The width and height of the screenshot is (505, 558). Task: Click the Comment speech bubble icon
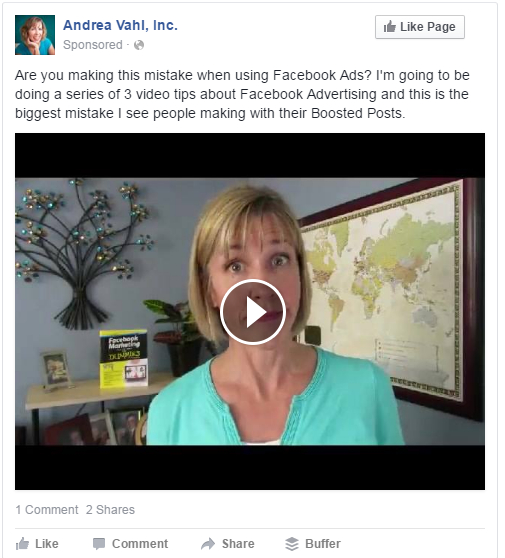click(x=99, y=544)
